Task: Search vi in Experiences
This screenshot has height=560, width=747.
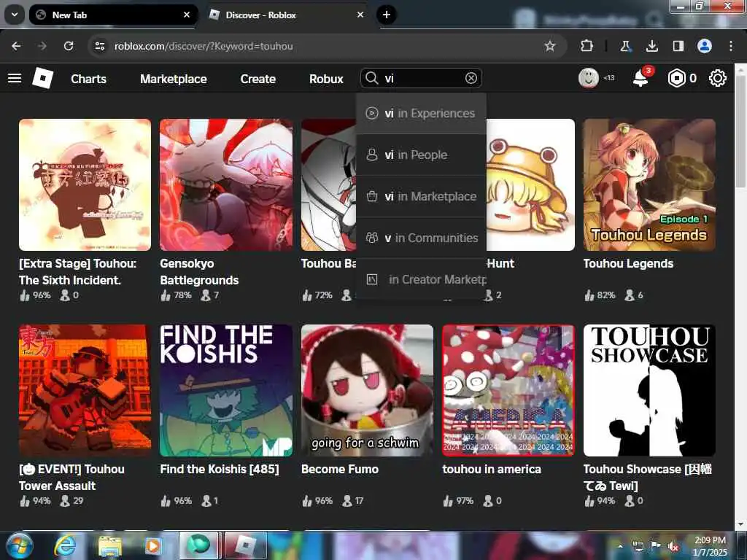Action: [x=421, y=113]
